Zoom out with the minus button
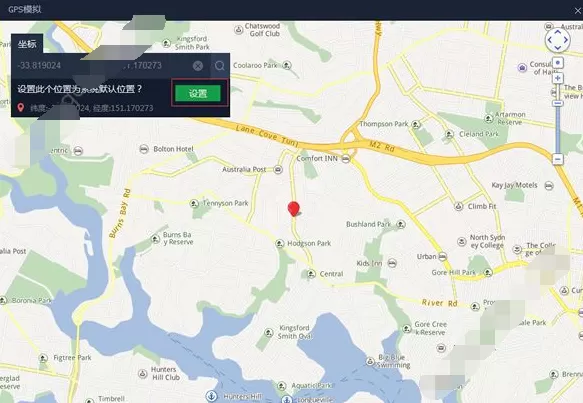 tap(557, 159)
